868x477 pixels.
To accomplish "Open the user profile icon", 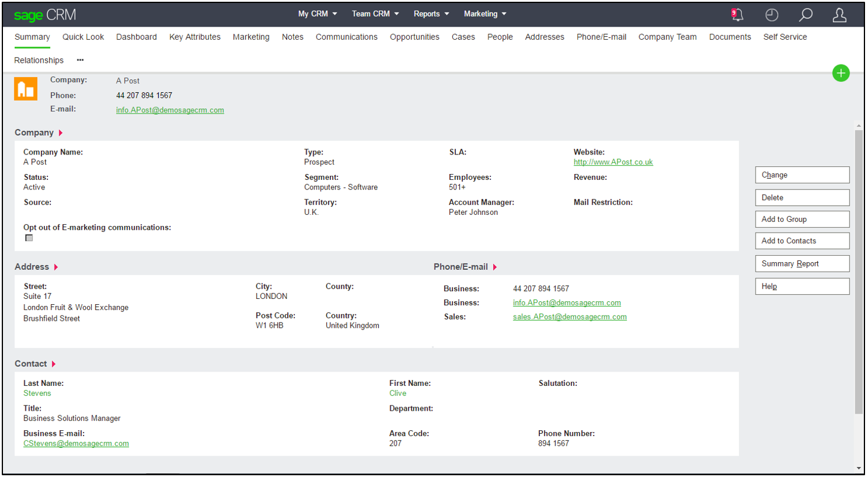I will tap(840, 15).
